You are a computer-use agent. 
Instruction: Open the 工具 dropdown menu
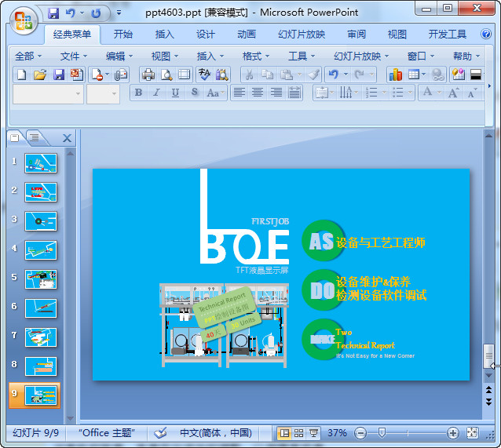(302, 56)
